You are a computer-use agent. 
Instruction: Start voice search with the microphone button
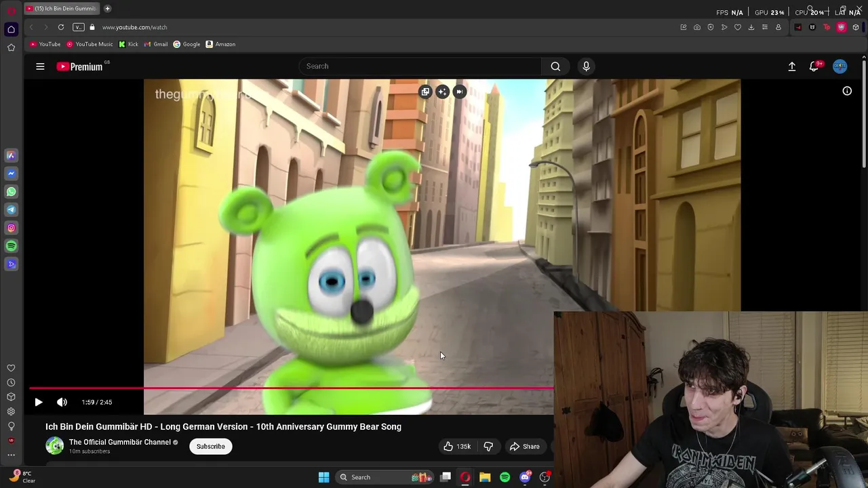587,66
